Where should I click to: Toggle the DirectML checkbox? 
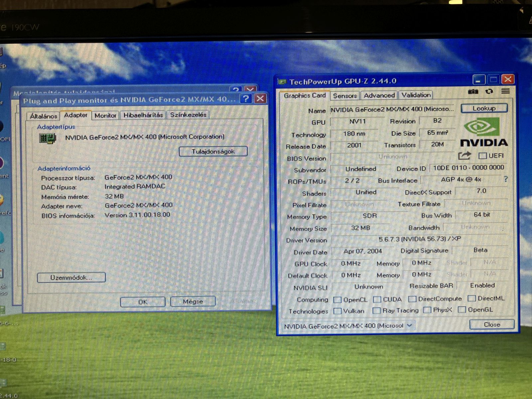tap(471, 298)
